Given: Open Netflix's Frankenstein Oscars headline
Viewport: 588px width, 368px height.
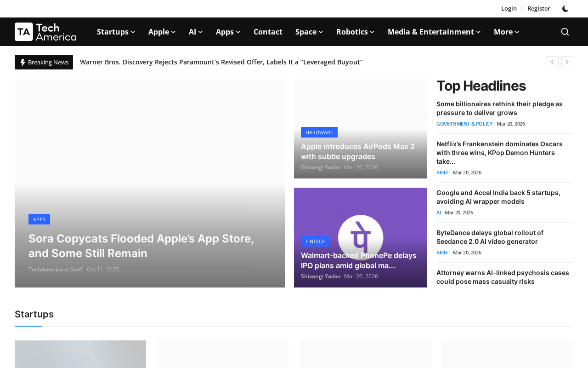Looking at the screenshot, I should click(x=499, y=153).
